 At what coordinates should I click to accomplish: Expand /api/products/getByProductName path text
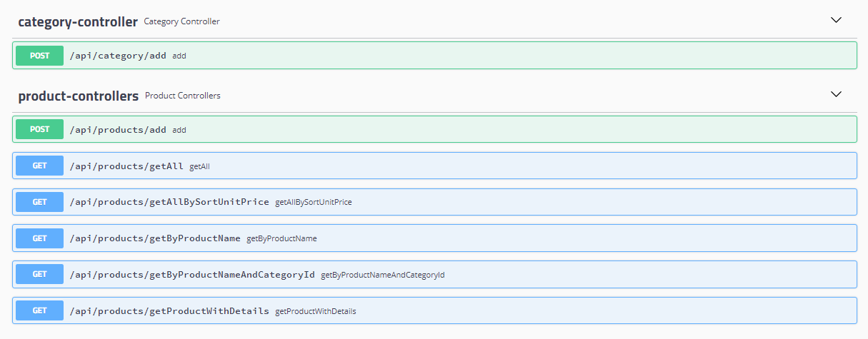(155, 238)
